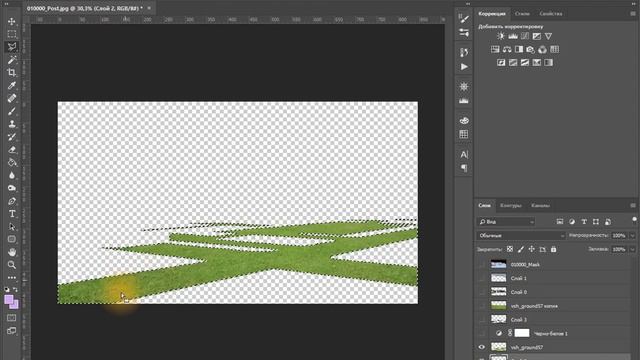Select the Eraser tool
This screenshot has height=360, width=640.
(x=11, y=149)
